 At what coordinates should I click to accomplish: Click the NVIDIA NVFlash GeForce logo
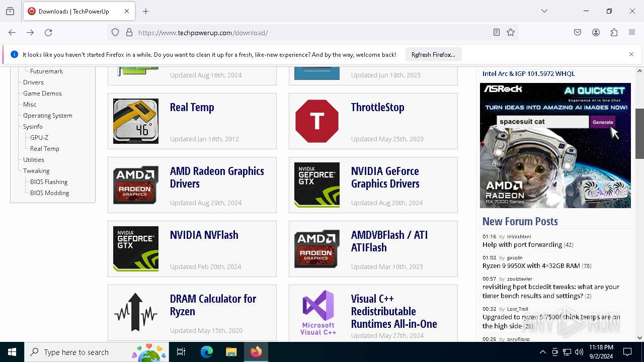[136, 249]
